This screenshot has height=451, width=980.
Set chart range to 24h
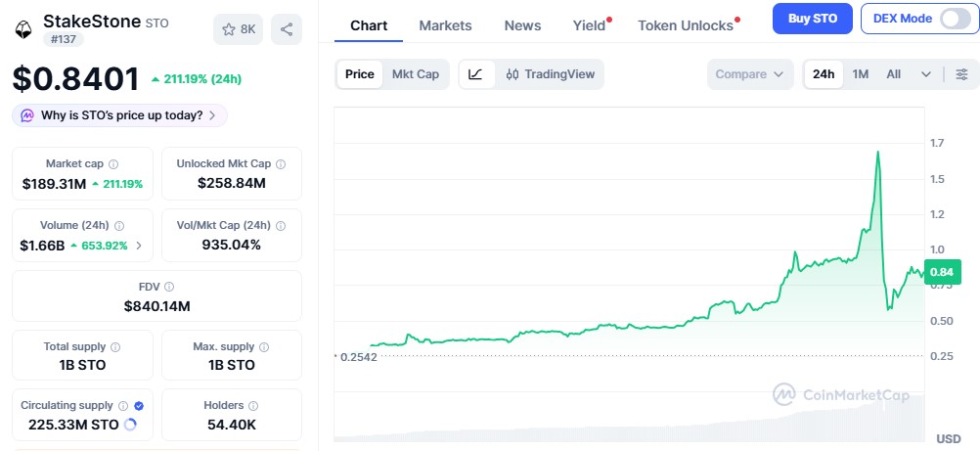pyautogui.click(x=824, y=74)
